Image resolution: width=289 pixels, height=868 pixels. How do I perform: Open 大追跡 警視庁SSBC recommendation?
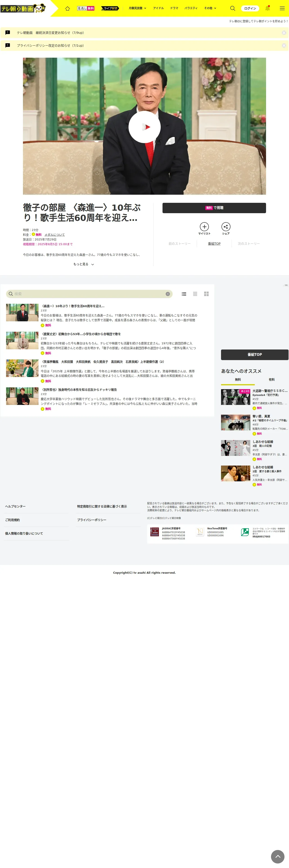[x=255, y=399]
